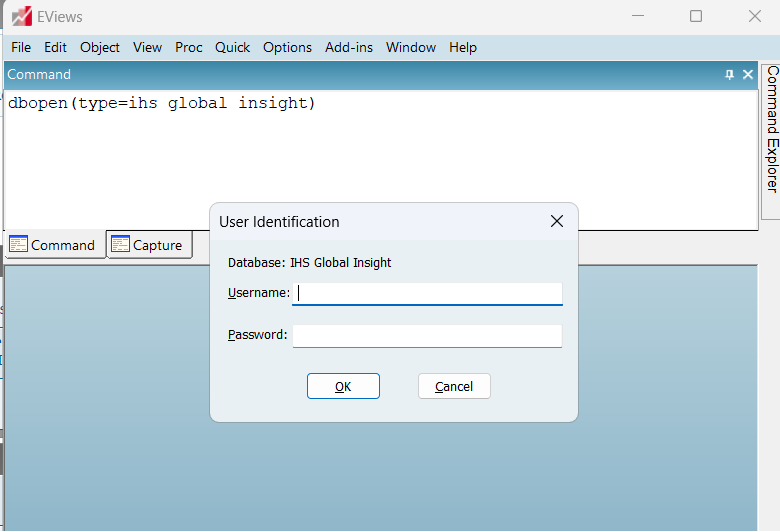Image resolution: width=780 pixels, height=532 pixels.
Task: Open the Object menu
Action: 100,47
